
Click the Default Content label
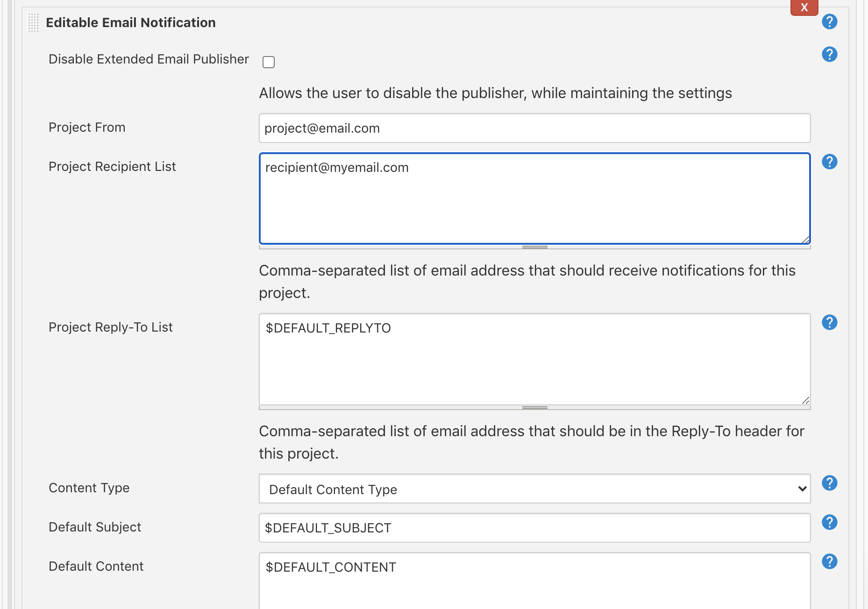pyautogui.click(x=96, y=567)
